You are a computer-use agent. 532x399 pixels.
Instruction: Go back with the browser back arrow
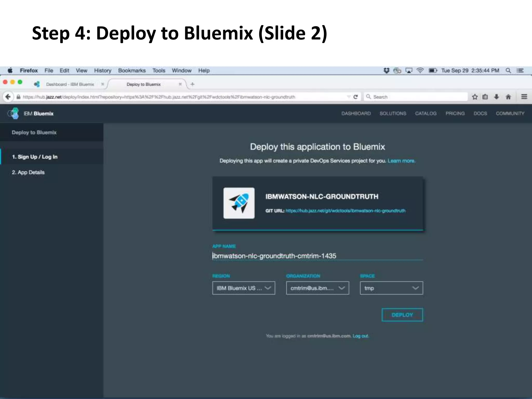click(8, 97)
